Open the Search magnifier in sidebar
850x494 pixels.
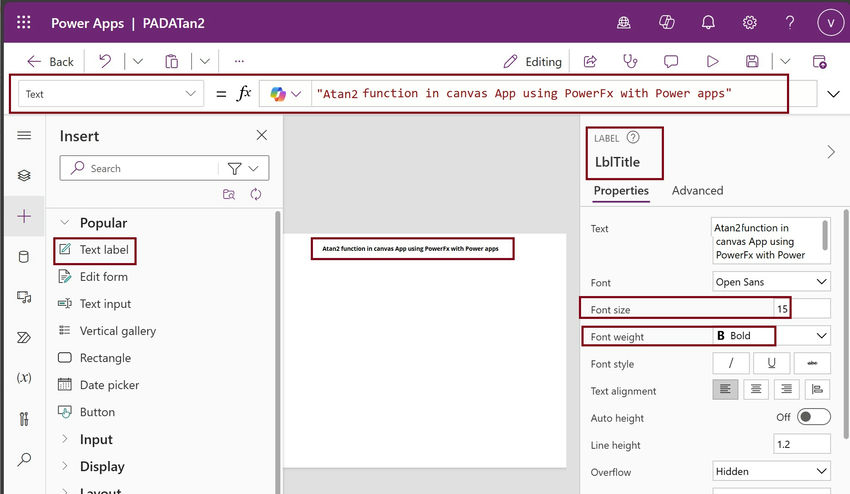24,459
